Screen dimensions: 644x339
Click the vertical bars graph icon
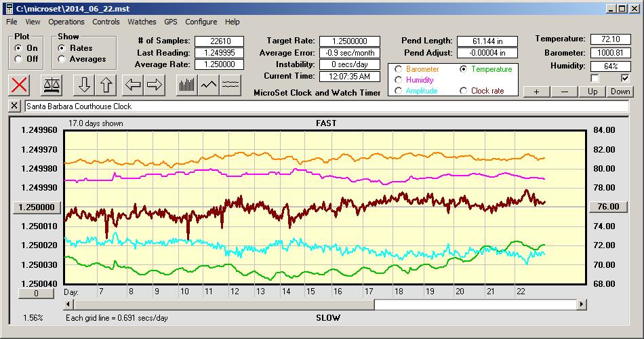click(x=186, y=85)
